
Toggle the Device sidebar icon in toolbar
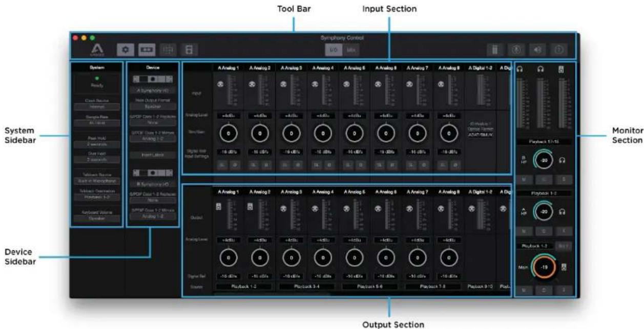[147, 50]
